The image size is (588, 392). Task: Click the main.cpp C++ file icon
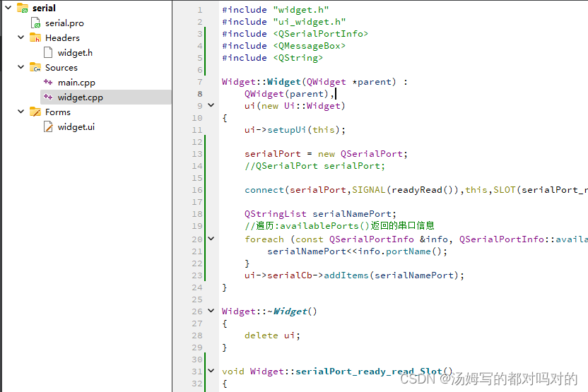click(48, 82)
